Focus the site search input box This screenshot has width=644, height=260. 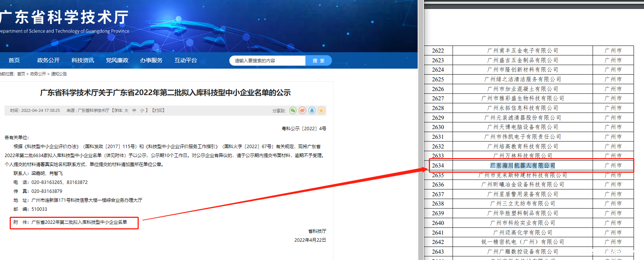[267, 60]
